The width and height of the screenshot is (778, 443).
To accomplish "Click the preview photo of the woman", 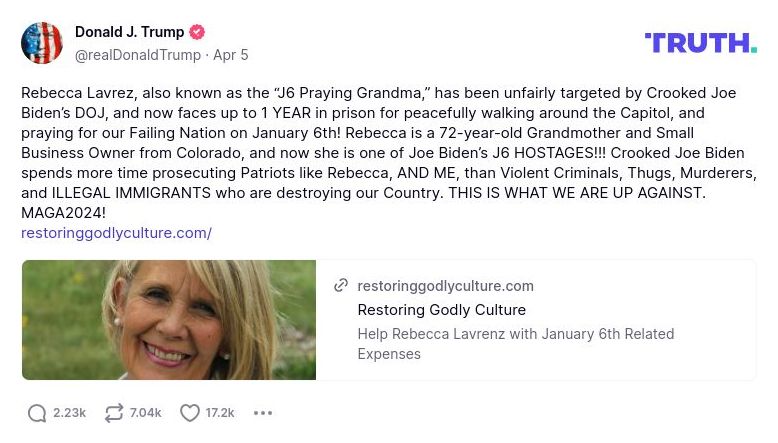I will coord(169,320).
